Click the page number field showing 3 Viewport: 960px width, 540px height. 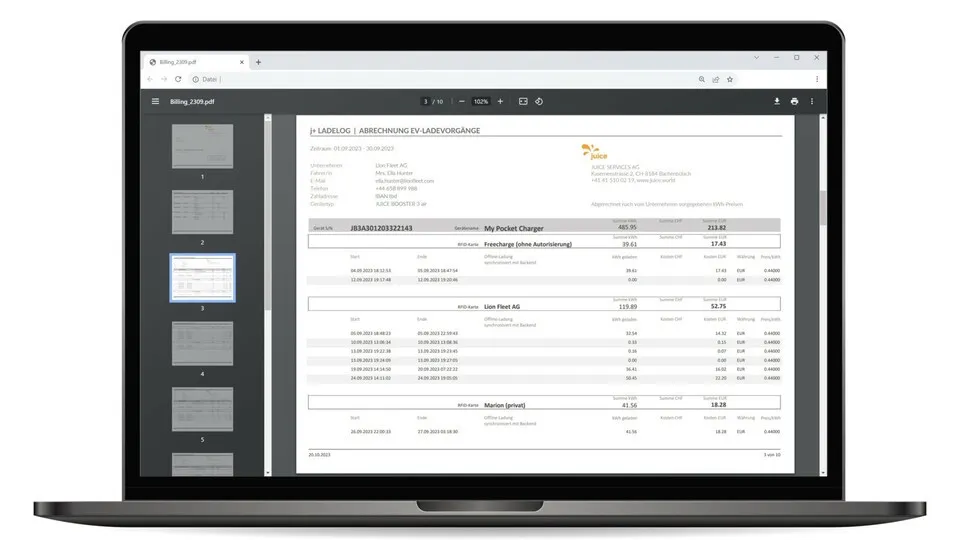[426, 102]
